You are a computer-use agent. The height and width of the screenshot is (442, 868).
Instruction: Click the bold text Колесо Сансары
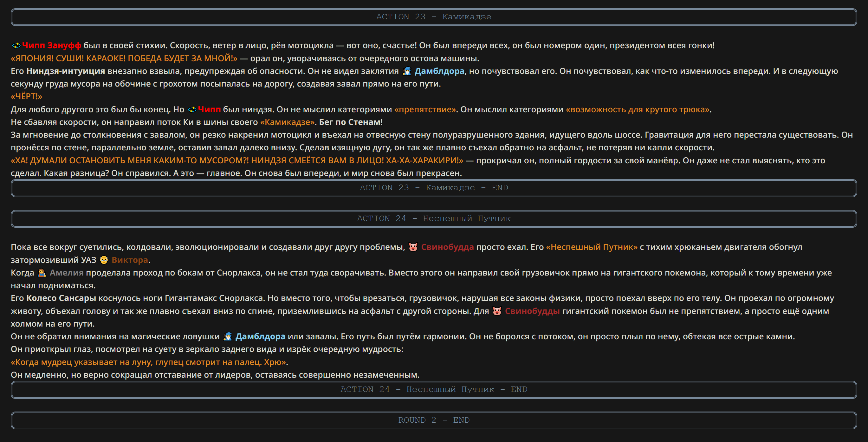coord(61,298)
